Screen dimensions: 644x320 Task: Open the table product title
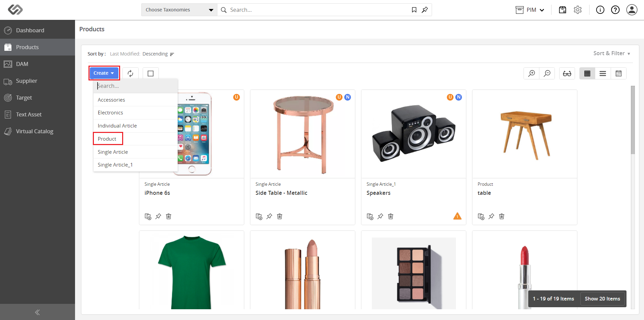coord(484,193)
